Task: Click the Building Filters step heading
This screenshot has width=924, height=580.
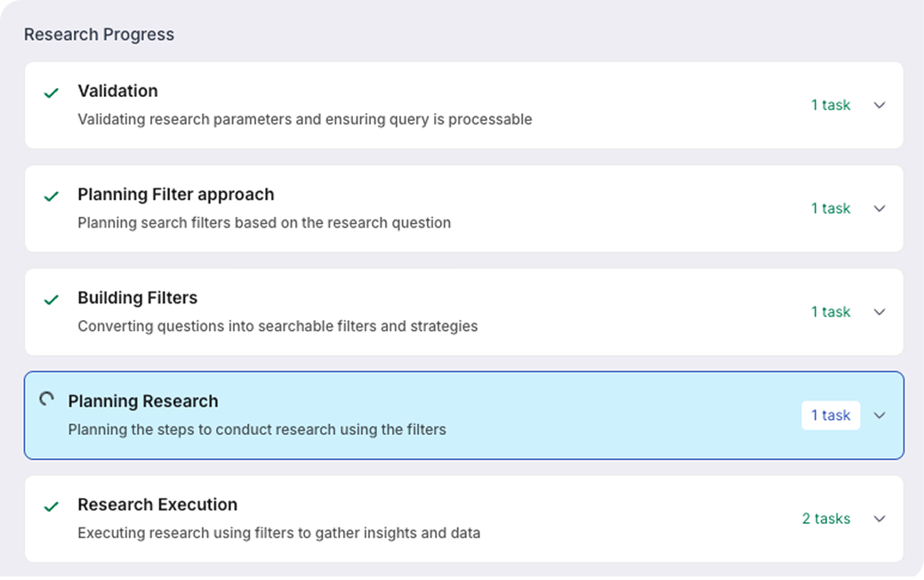Action: [137, 298]
